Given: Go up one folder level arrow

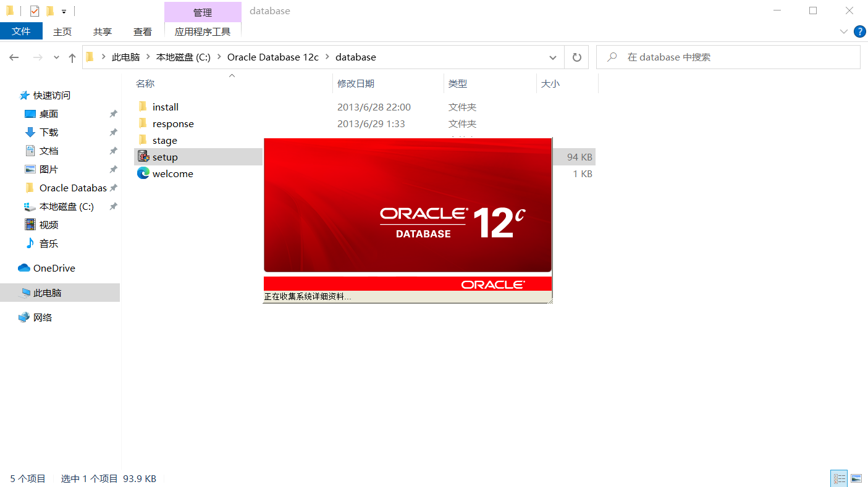Looking at the screenshot, I should (x=72, y=57).
